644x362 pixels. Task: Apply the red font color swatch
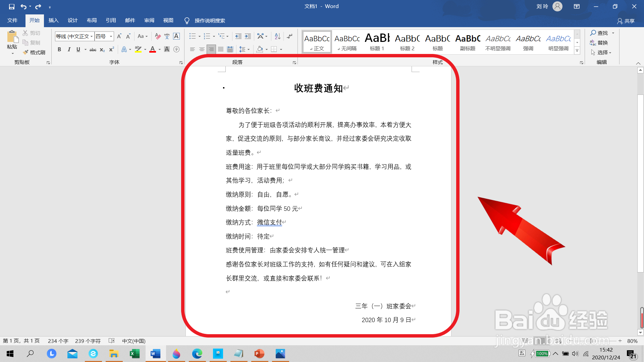[153, 50]
